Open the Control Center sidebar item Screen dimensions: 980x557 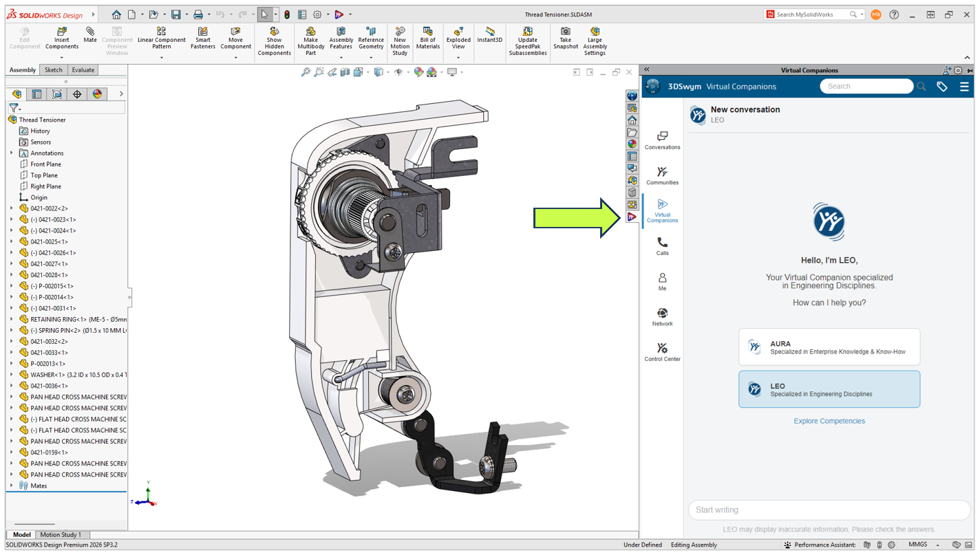point(662,352)
